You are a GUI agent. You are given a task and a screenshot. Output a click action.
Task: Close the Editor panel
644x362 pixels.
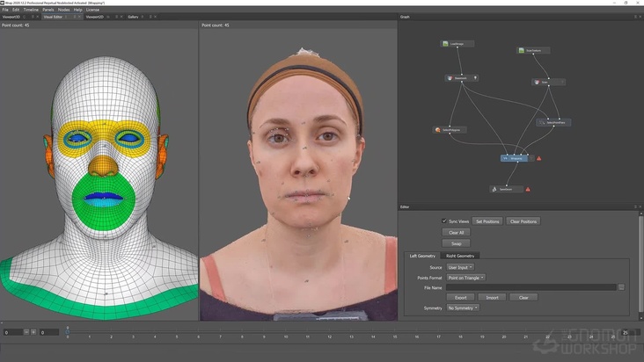click(x=640, y=206)
